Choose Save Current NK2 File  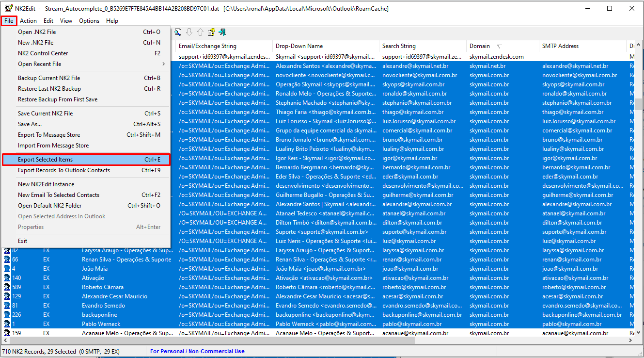(x=86, y=114)
